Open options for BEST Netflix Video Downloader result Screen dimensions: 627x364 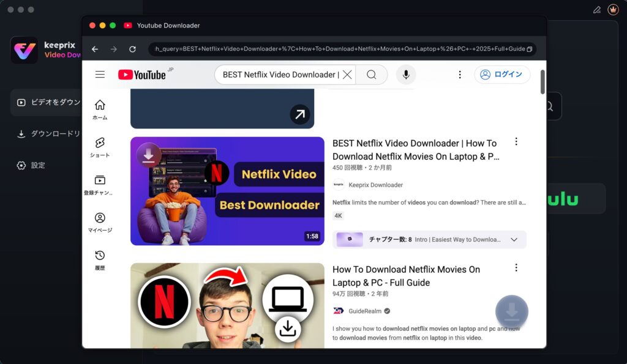516,141
